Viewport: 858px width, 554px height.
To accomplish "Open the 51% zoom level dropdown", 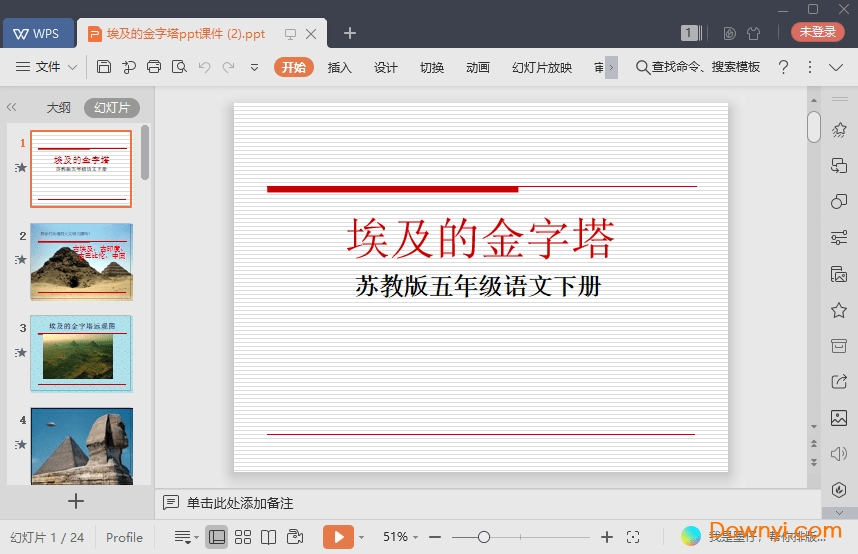I will point(401,537).
